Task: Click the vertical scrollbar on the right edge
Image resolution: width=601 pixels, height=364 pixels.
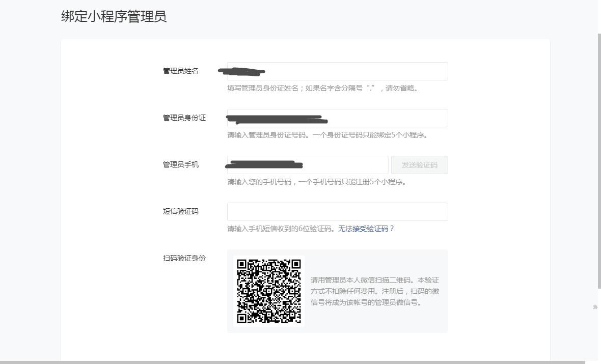Action: (x=599, y=161)
